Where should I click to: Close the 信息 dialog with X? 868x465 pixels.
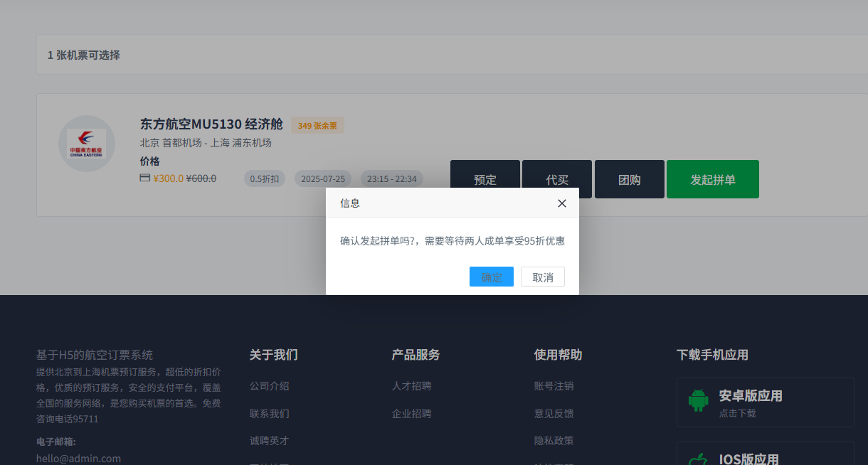562,203
